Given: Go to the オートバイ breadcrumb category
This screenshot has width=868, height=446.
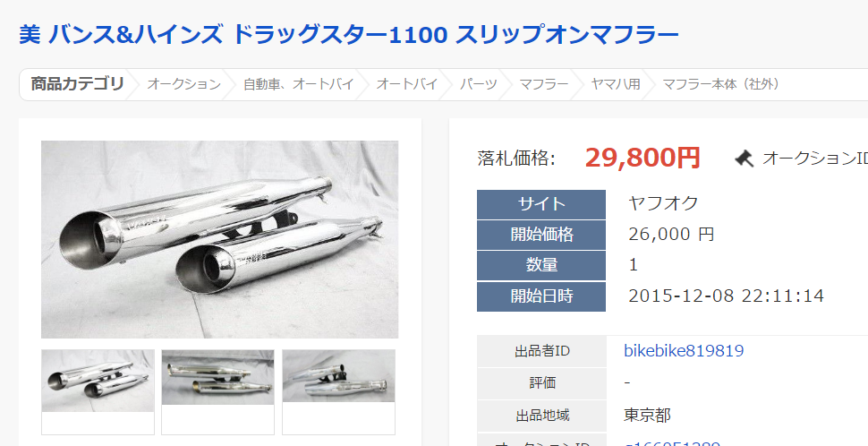Looking at the screenshot, I should tap(407, 84).
